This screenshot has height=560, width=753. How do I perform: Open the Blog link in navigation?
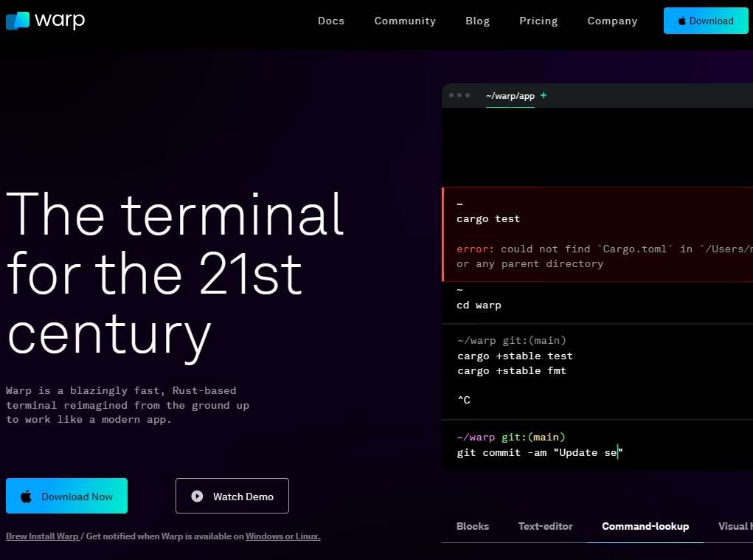(477, 21)
